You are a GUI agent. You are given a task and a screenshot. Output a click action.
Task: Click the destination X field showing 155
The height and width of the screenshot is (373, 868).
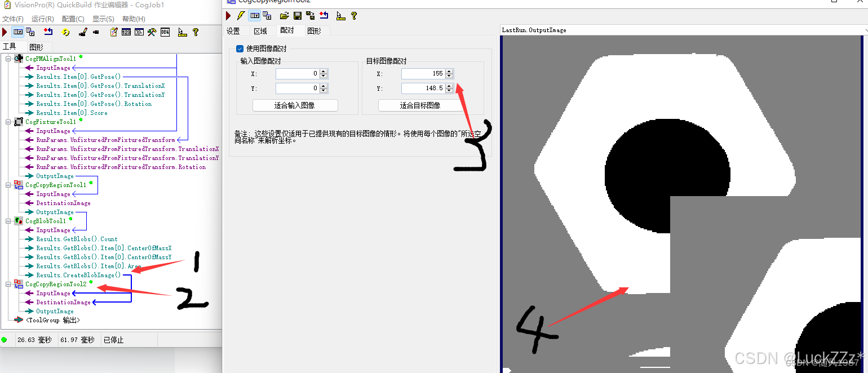tap(423, 74)
